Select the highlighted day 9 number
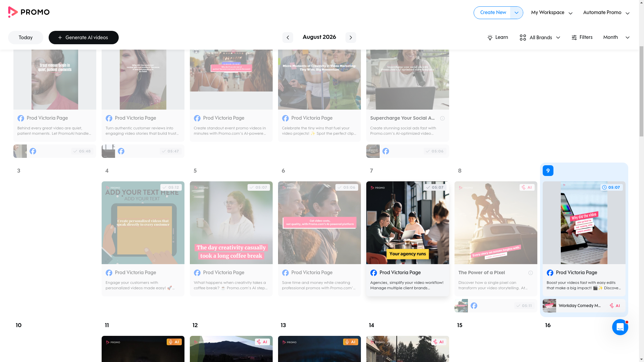This screenshot has width=644, height=362. coord(548,171)
